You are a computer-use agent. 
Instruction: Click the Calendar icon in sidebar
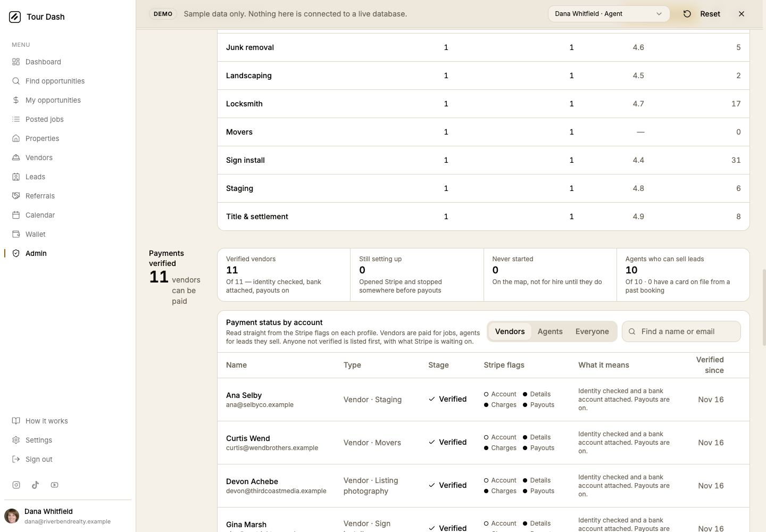[16, 215]
